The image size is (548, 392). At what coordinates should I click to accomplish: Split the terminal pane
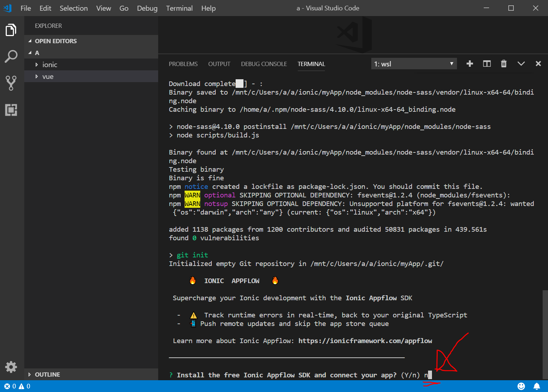487,64
